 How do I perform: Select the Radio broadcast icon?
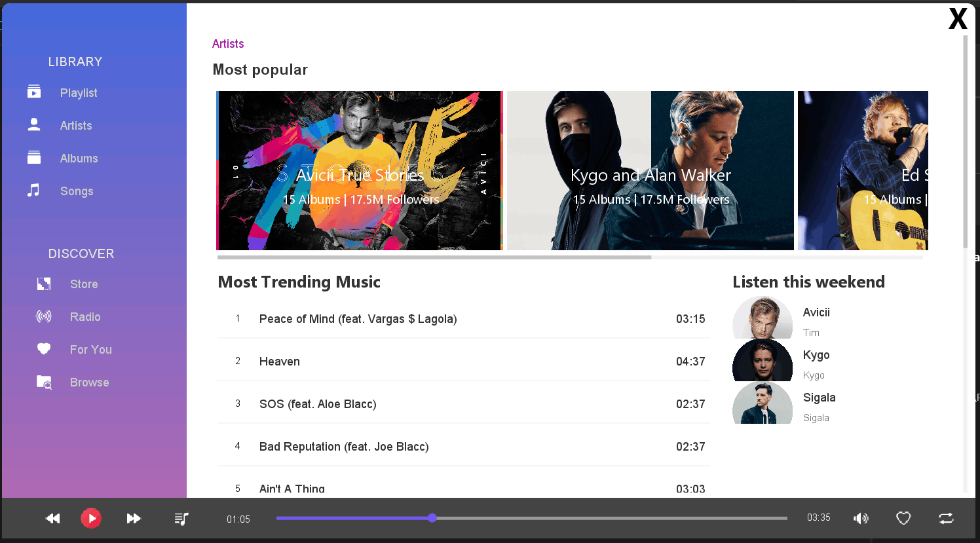(44, 316)
